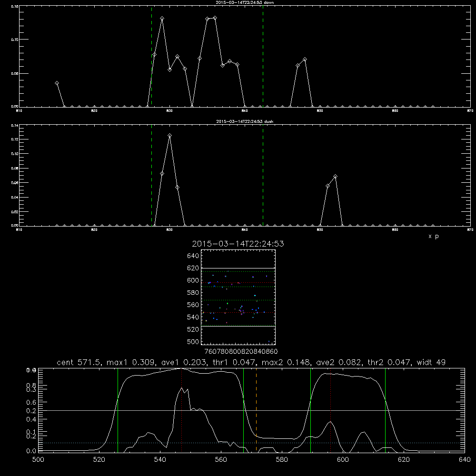This screenshot has width=476, height=476.
Task: Click the 600 label on scatter plot y-axis
Action: 193,280
